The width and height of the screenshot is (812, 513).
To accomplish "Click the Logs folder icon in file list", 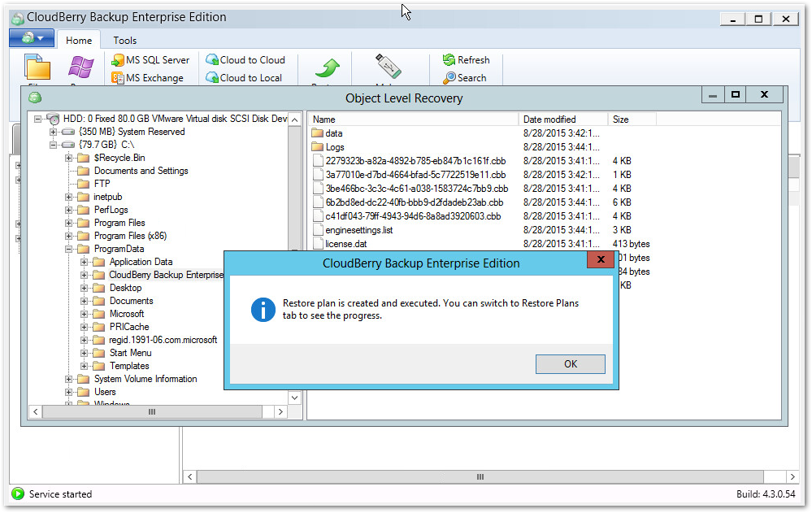I will (x=318, y=146).
